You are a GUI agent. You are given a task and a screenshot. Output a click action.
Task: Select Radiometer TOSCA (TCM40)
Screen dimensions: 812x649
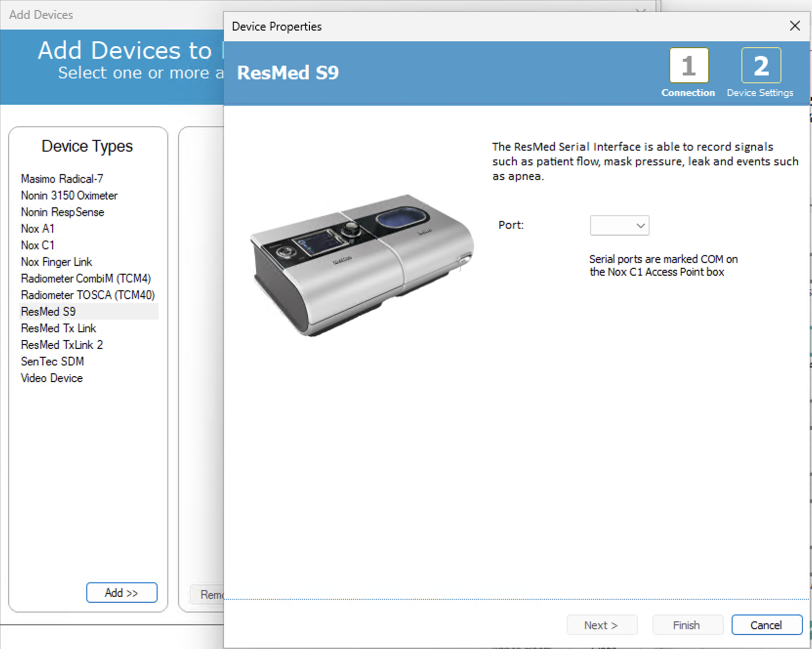pyautogui.click(x=88, y=295)
